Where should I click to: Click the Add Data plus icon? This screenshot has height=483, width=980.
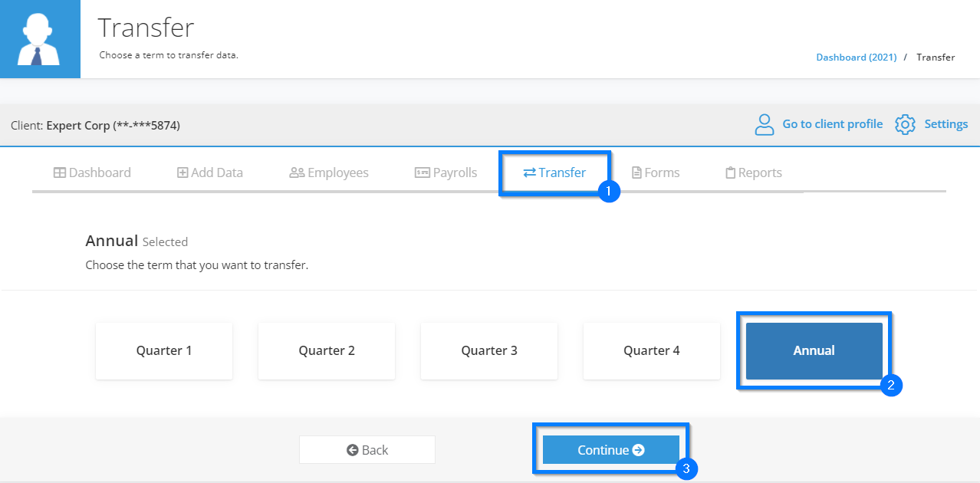point(183,172)
